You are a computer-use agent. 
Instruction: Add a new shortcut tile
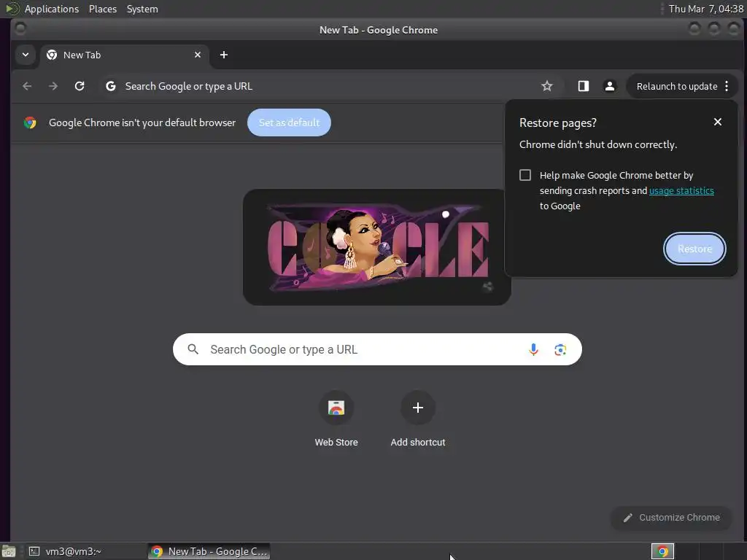(x=418, y=419)
